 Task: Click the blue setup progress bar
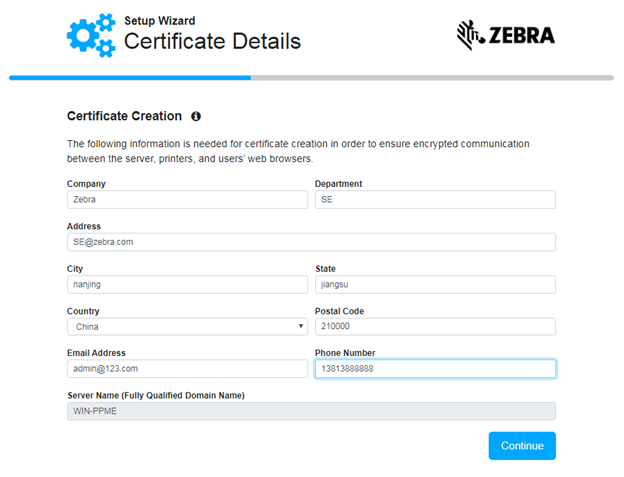tap(130, 77)
